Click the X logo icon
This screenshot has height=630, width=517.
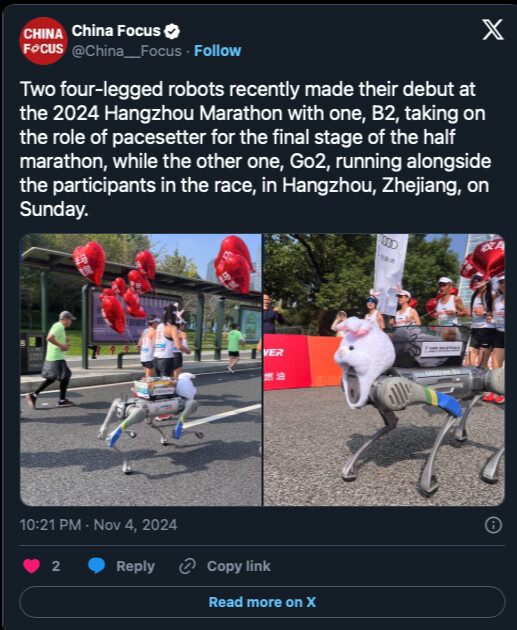pyautogui.click(x=493, y=30)
